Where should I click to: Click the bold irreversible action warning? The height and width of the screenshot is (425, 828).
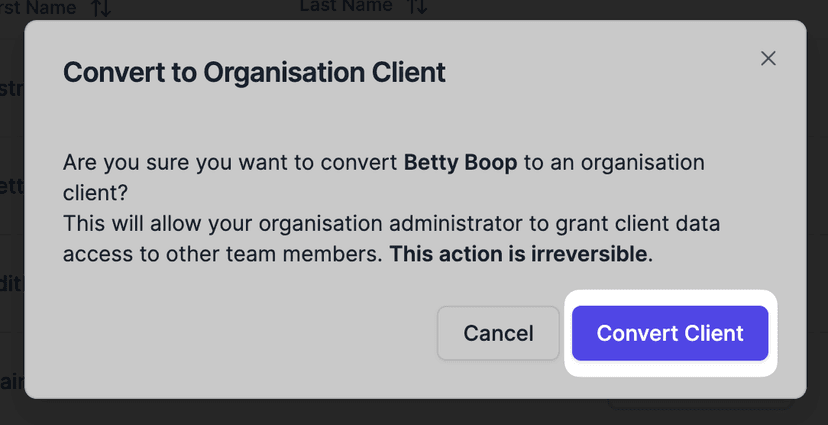coord(520,254)
